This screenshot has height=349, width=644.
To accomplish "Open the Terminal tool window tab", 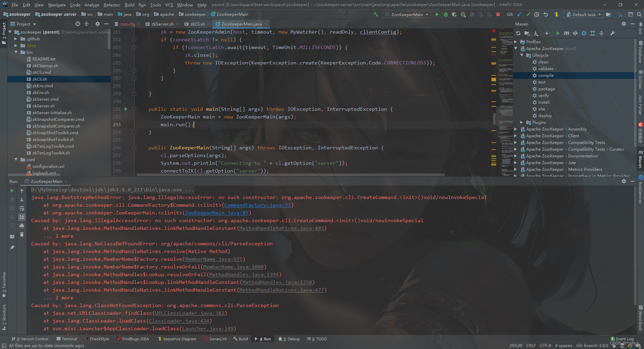I will [67, 339].
